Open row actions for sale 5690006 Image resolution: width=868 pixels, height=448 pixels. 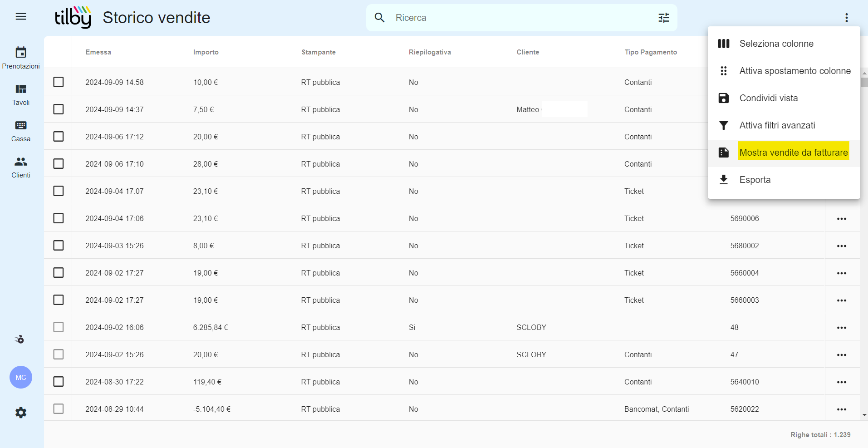click(x=842, y=219)
